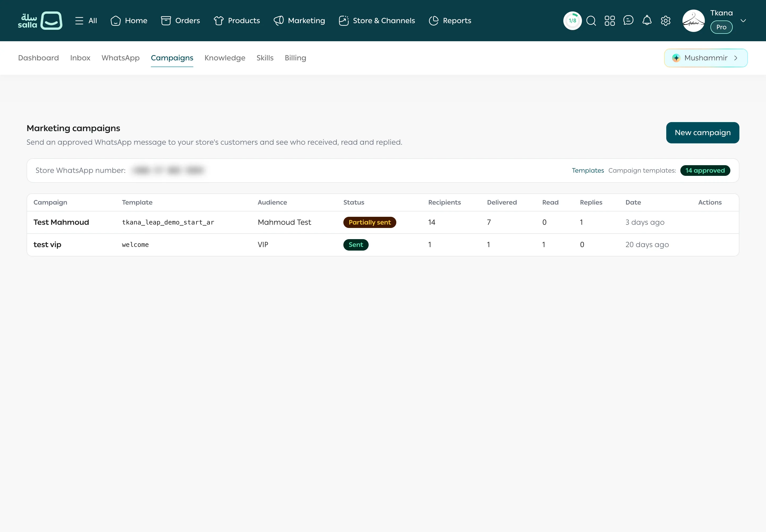Screen dimensions: 766x532
Task: Open the chat messages icon
Action: click(628, 20)
